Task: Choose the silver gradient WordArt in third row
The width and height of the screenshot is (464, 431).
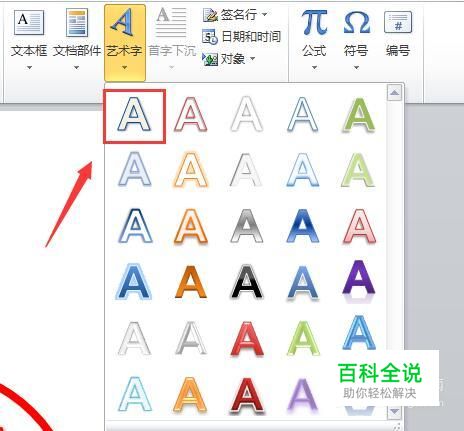Action: tap(247, 226)
